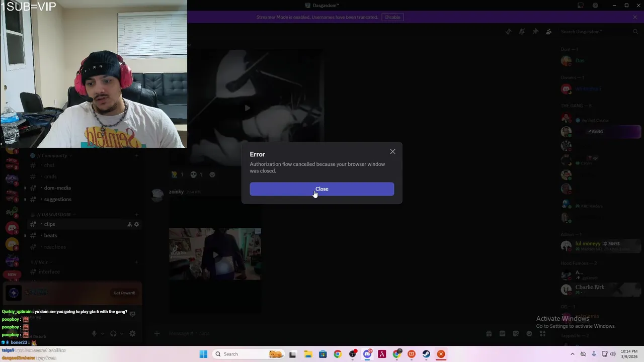644x362 pixels.
Task: Open the Help question mark icon
Action: (595, 6)
